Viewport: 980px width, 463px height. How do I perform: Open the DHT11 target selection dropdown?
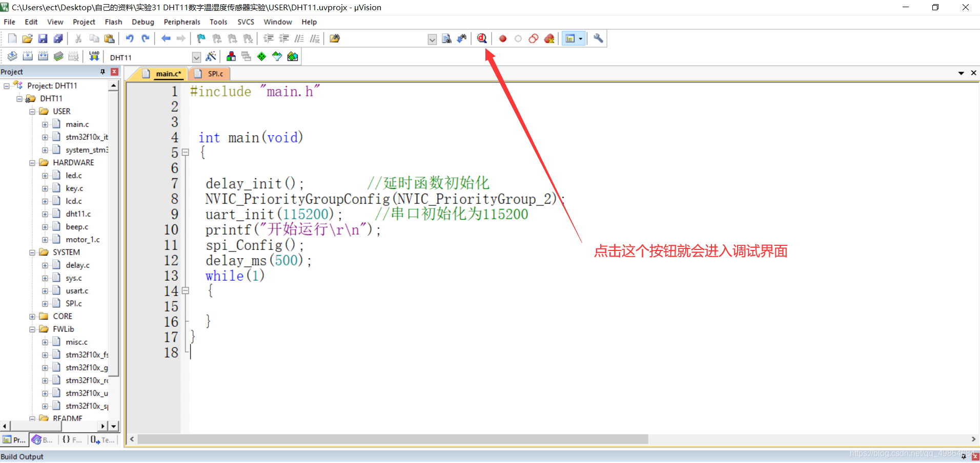pos(196,57)
